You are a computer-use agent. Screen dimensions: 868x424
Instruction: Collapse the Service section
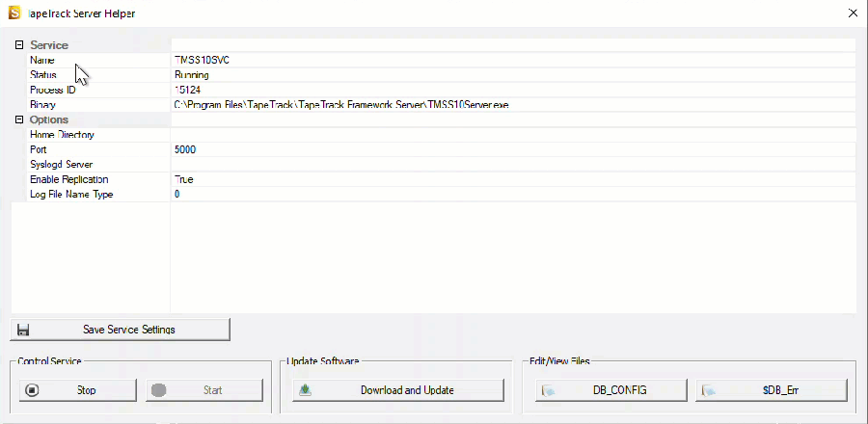[19, 45]
